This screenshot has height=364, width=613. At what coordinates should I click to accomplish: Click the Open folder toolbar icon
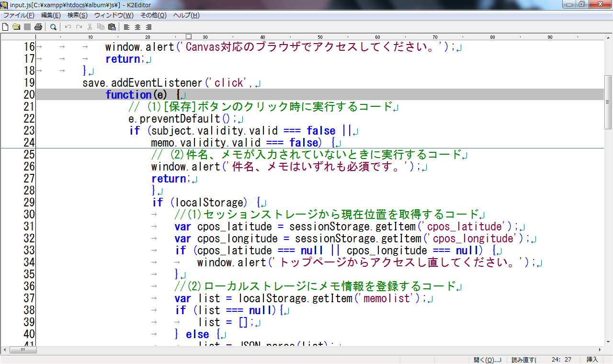point(16,27)
